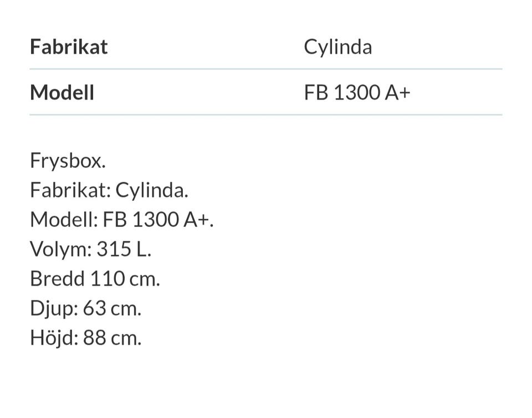Select the Cylinda value in the Fabrikat row
The image size is (532, 418).
(x=337, y=47)
